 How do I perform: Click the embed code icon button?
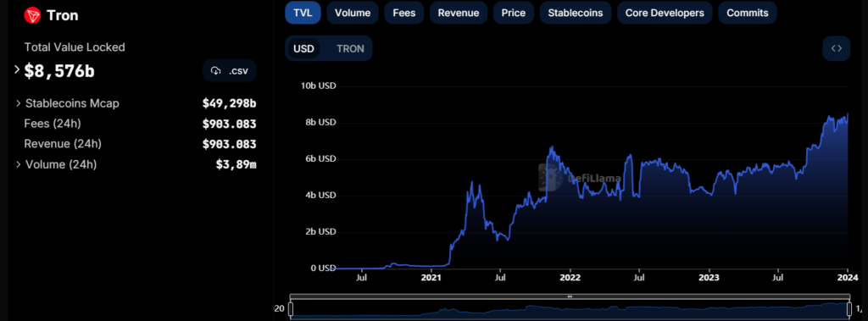[837, 48]
